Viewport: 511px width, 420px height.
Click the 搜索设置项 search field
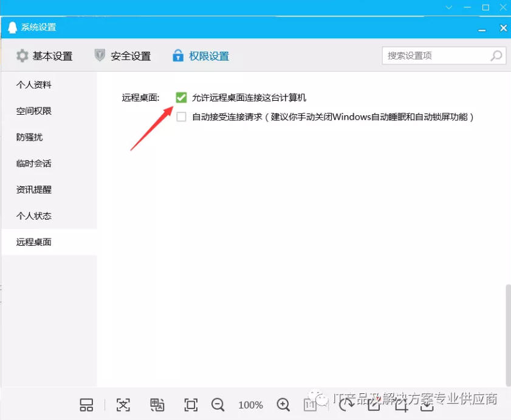434,56
